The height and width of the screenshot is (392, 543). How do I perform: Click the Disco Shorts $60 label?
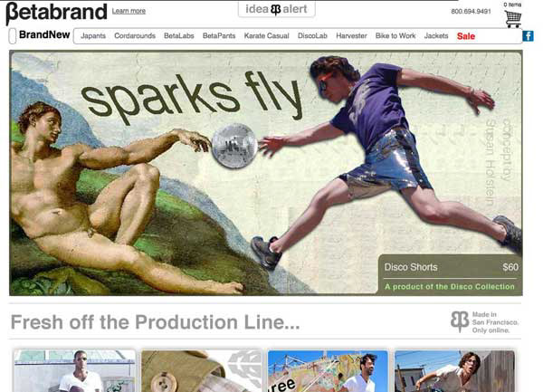pyautogui.click(x=452, y=267)
